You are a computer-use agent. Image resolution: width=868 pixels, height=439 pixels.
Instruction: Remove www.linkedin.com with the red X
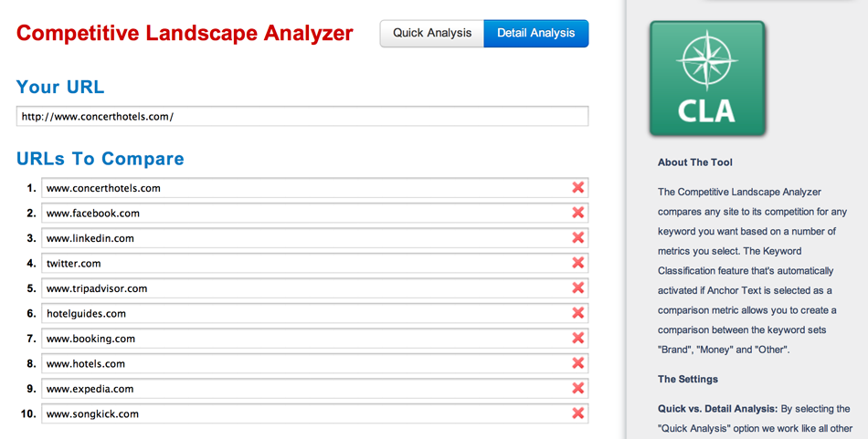point(578,237)
